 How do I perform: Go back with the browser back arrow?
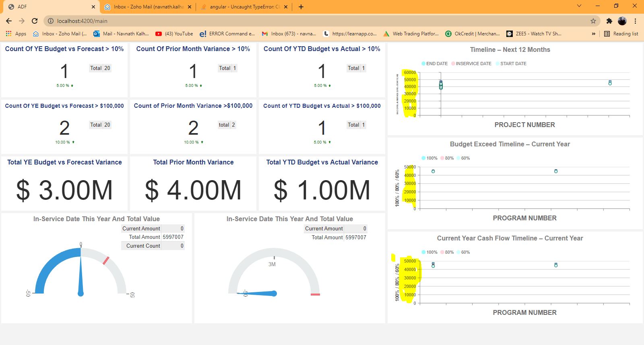(x=9, y=21)
